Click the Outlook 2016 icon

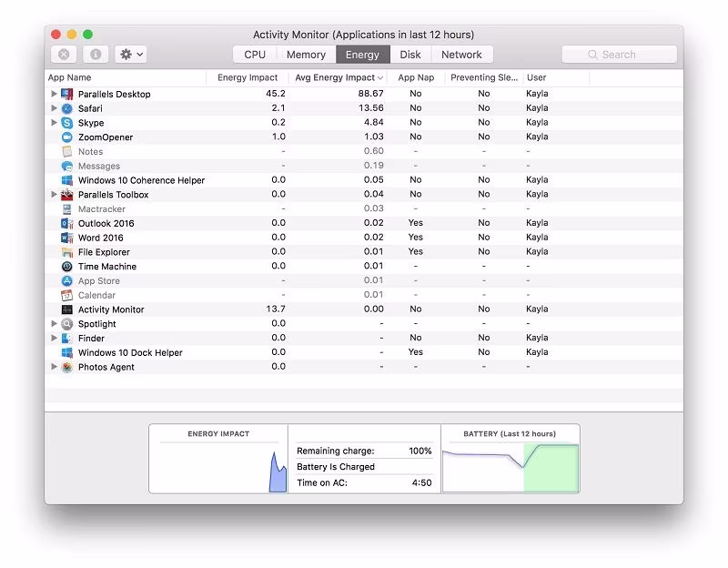coord(66,223)
